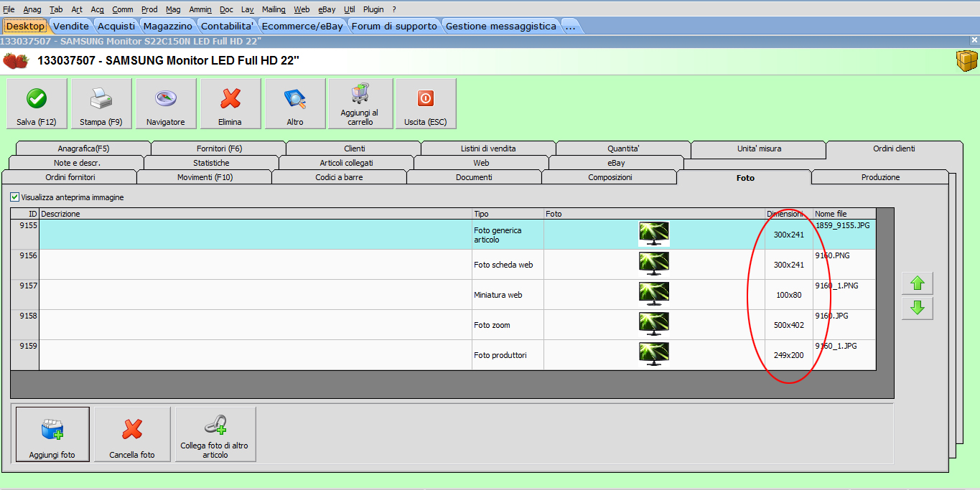Open the Fornitori (F6) tab

pyautogui.click(x=219, y=149)
